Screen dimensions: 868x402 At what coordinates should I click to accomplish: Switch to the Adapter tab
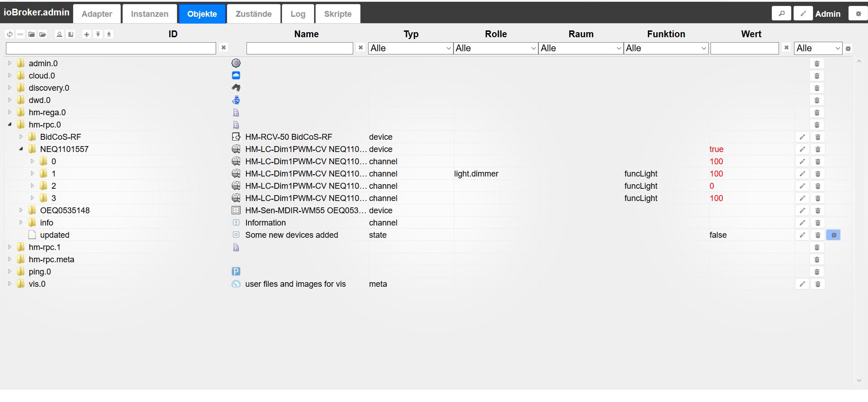pyautogui.click(x=97, y=14)
